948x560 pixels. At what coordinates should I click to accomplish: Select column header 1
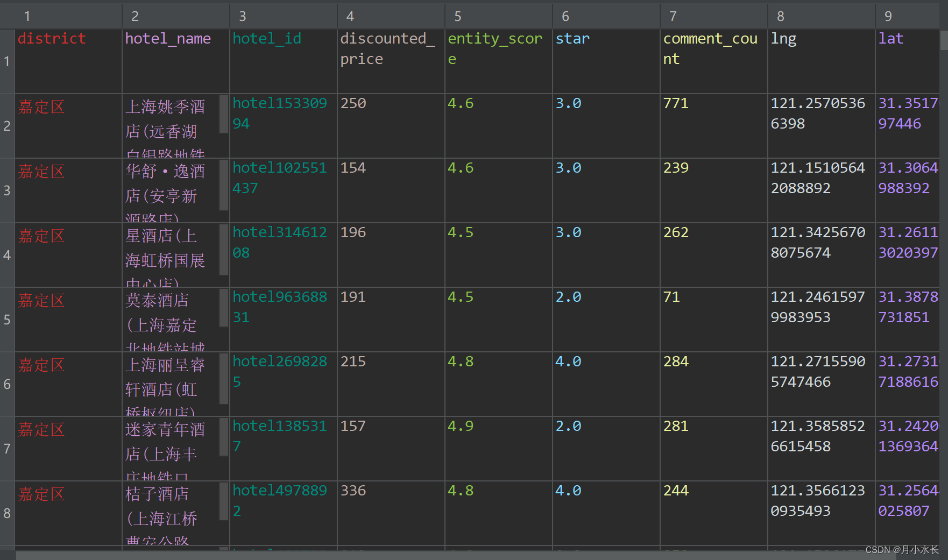68,16
